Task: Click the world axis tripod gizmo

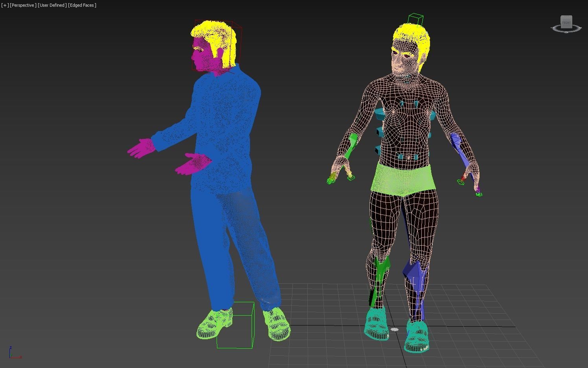Action: tap(15, 353)
